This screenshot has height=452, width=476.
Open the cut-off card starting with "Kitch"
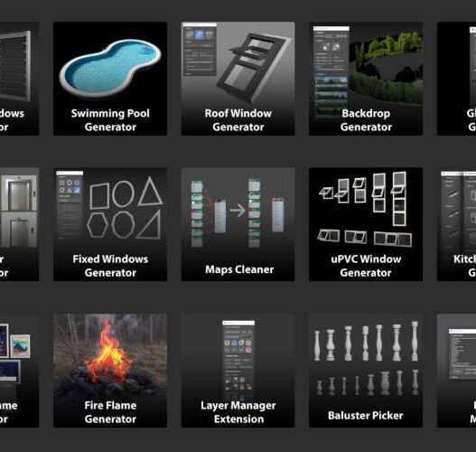tap(456, 224)
